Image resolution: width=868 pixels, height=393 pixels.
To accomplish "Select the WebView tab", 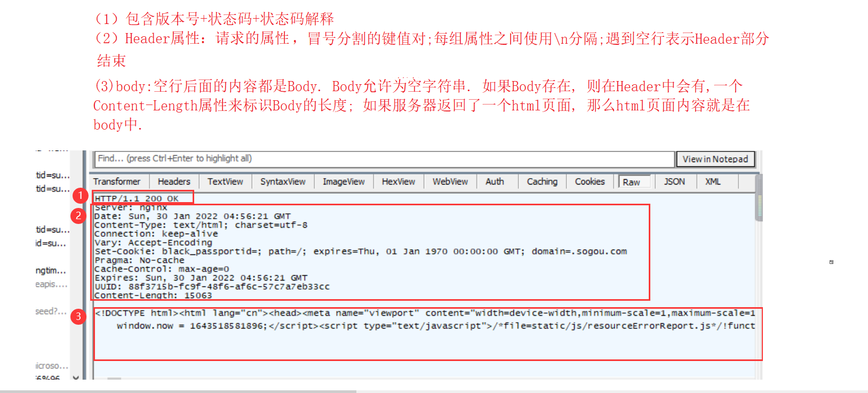I will 450,182.
